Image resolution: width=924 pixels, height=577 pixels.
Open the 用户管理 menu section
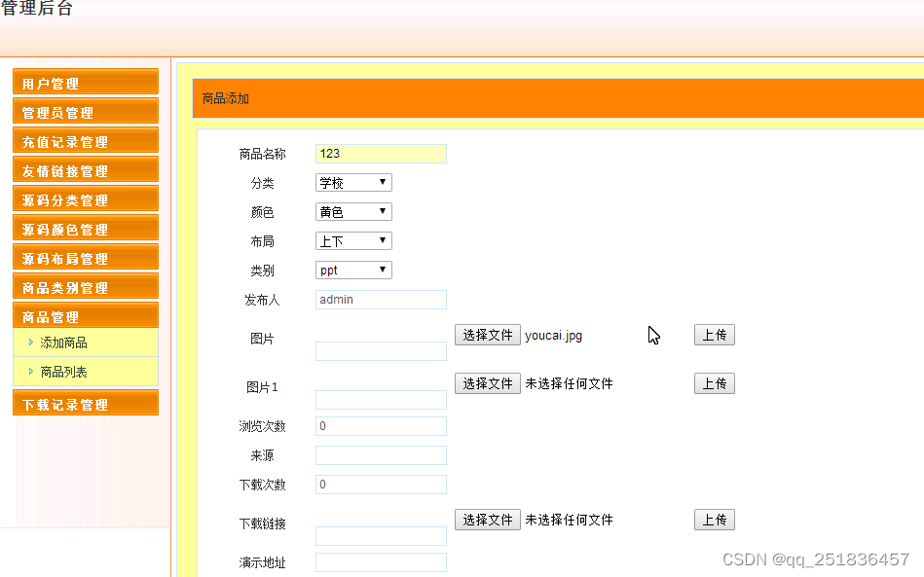86,82
